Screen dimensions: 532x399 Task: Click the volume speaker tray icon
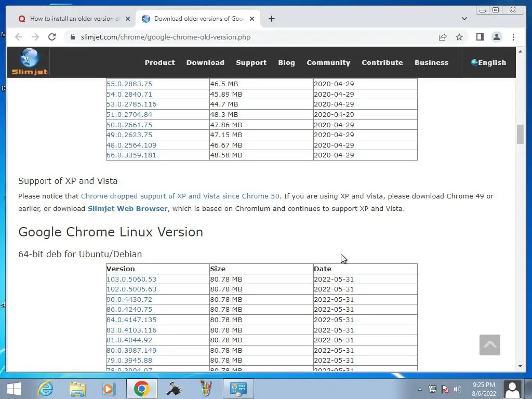458,389
